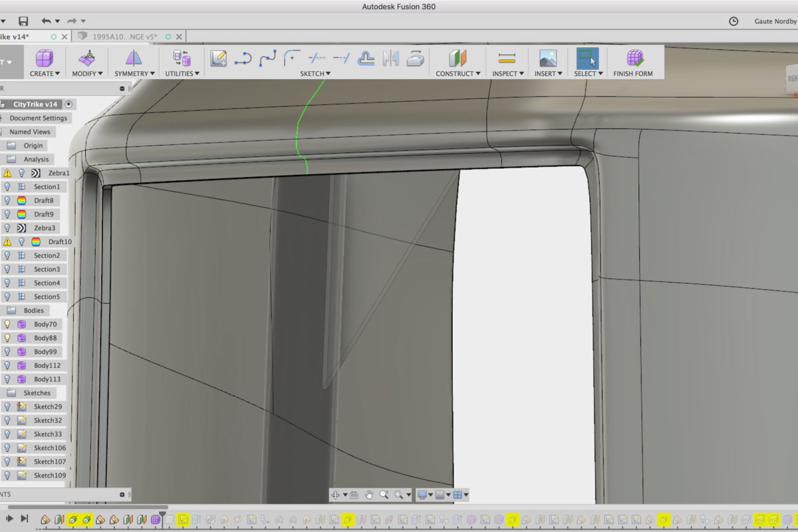The width and height of the screenshot is (798, 532).
Task: Open the Job Status clock icon
Action: click(733, 21)
